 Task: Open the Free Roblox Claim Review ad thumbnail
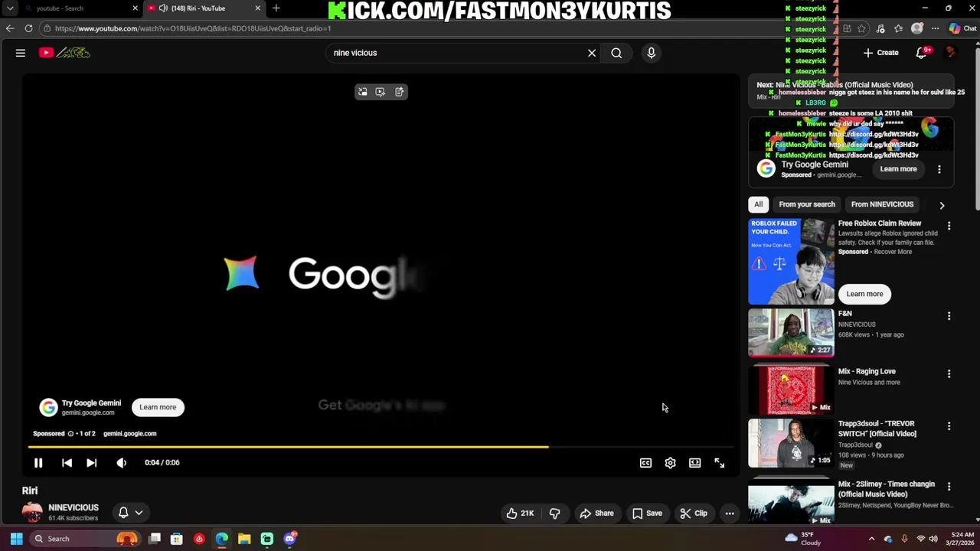point(791,262)
